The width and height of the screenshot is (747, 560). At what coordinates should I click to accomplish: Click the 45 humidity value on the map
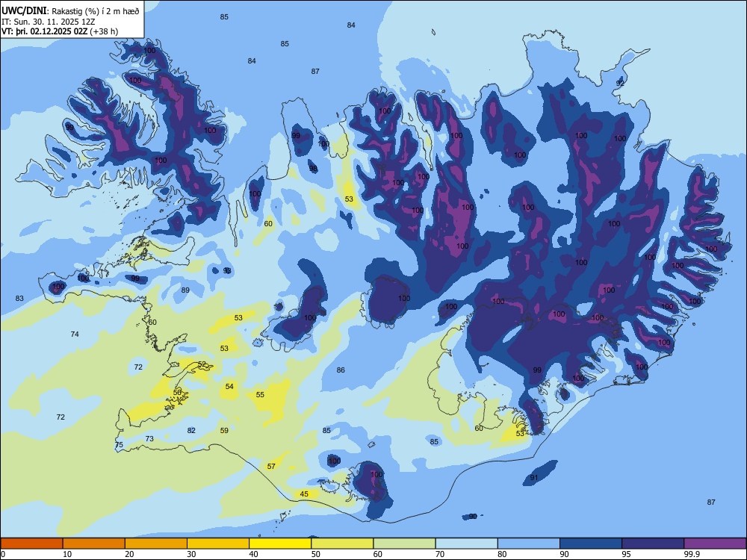click(304, 494)
